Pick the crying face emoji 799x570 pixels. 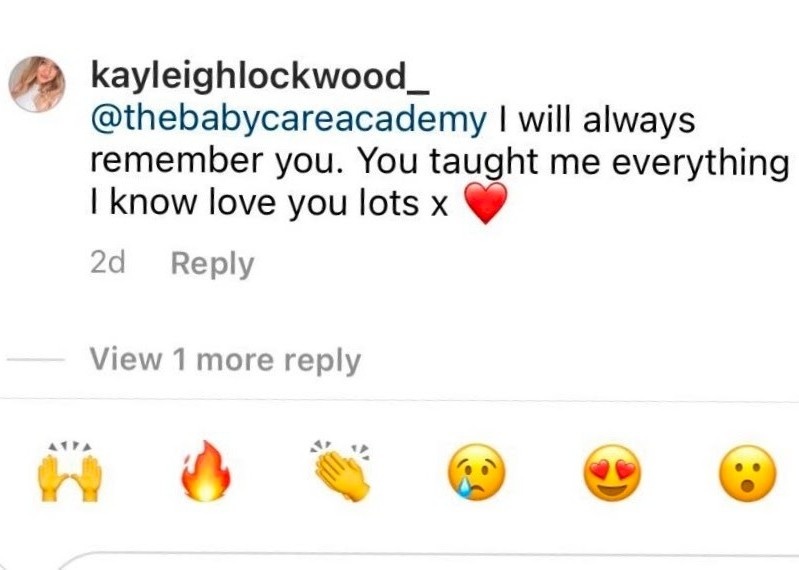(476, 472)
